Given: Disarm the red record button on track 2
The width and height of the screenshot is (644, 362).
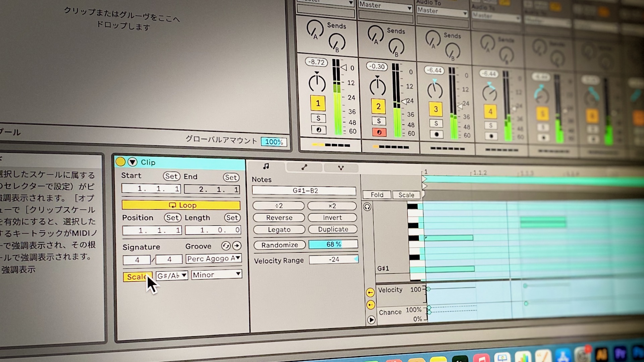Looking at the screenshot, I should (379, 132).
